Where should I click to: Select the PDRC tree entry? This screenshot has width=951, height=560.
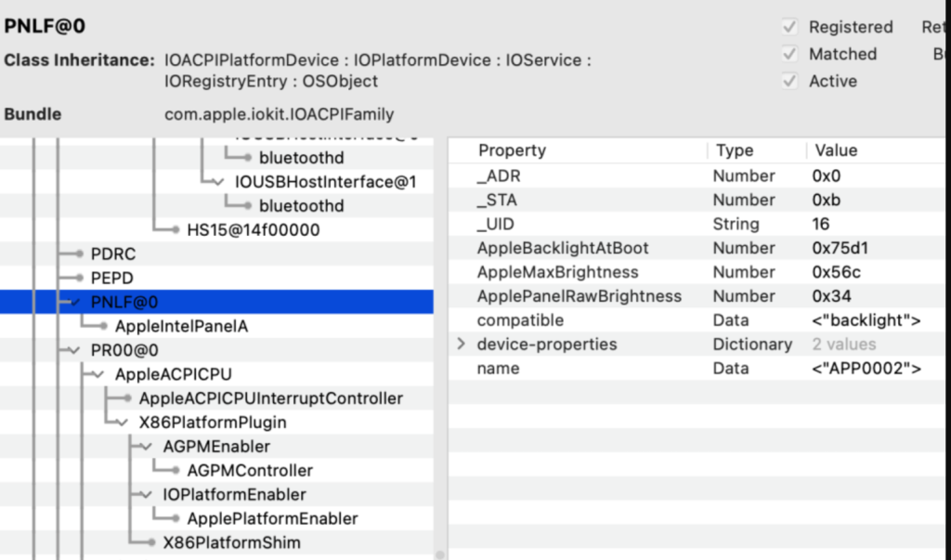tap(114, 254)
